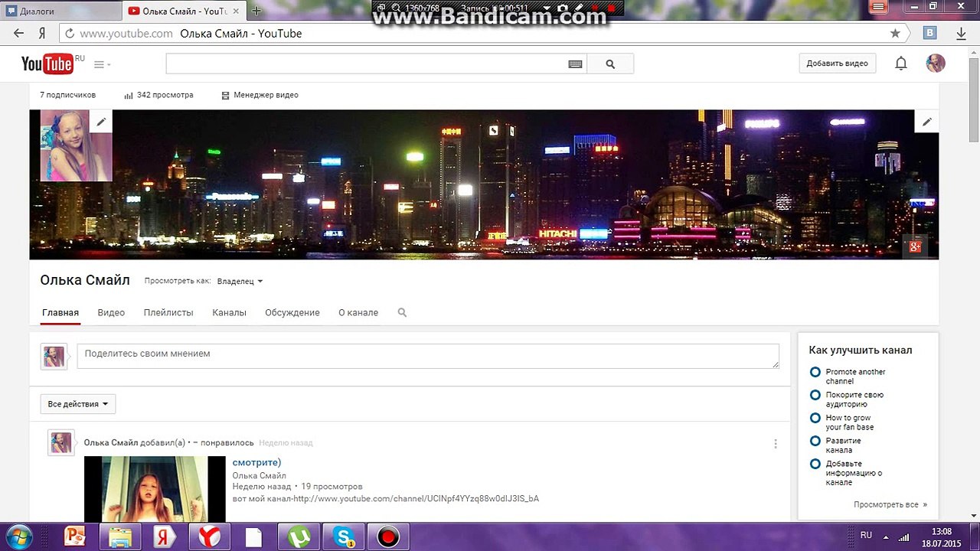Click the small avatar beside activity post
The image size is (980, 551).
tap(61, 443)
